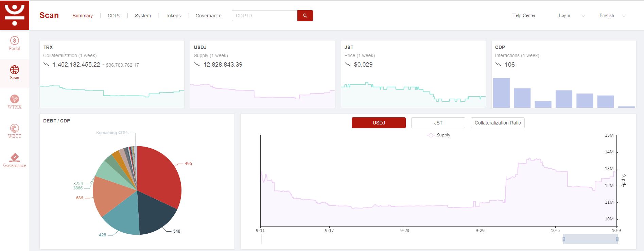Focus the CDP ID search field

[x=264, y=16]
